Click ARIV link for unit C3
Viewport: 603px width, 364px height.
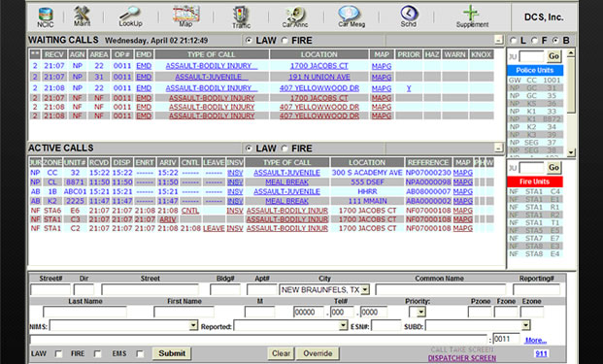(x=168, y=219)
